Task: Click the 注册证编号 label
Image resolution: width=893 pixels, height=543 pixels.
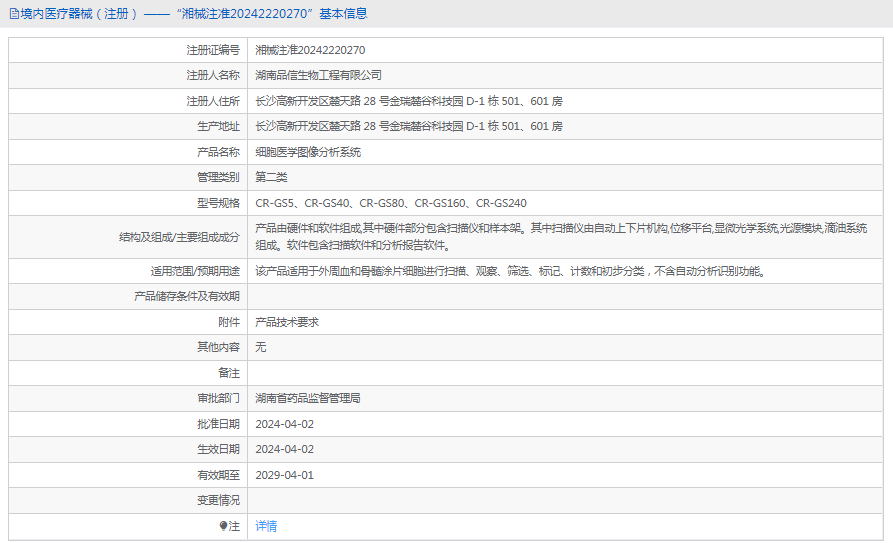Action: 213,50
